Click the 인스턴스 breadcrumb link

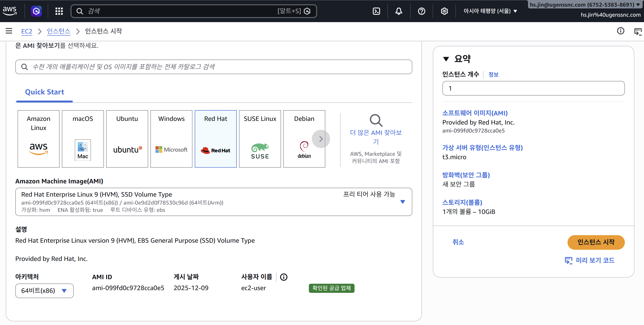[x=58, y=31]
